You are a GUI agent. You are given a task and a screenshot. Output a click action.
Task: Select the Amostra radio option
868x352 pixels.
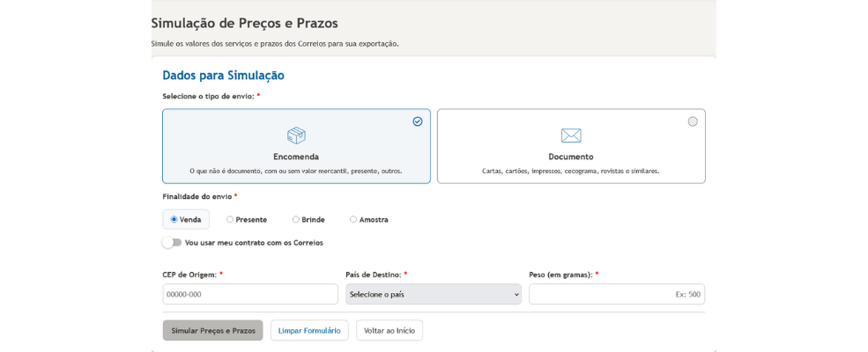353,219
